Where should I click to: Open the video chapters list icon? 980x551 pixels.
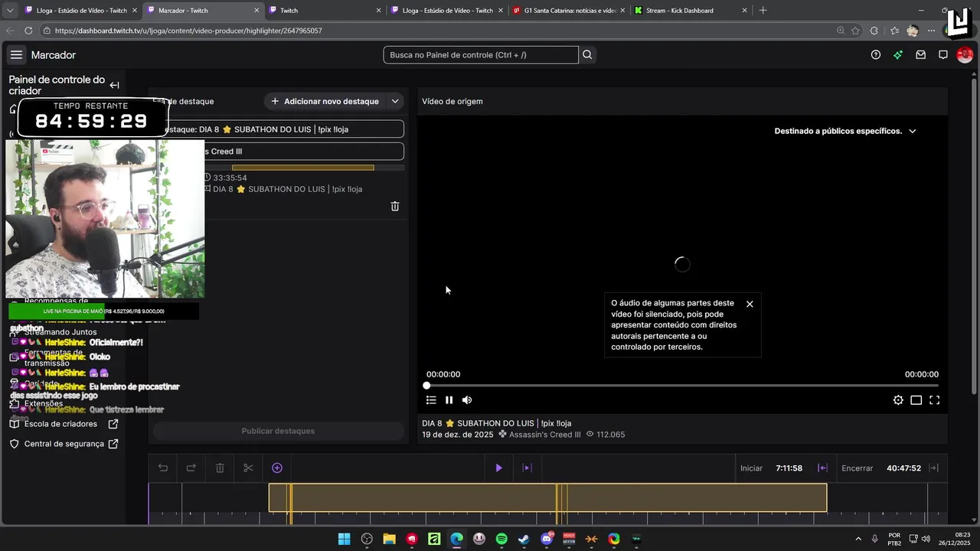coord(431,399)
